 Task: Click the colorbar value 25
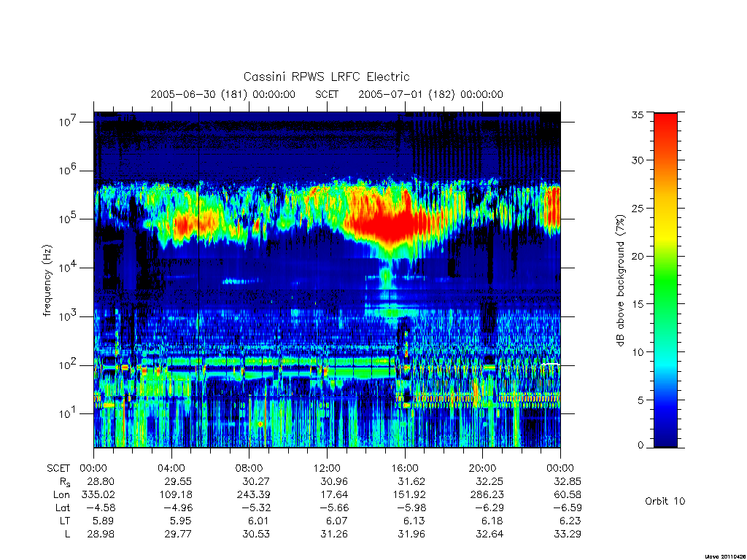(x=638, y=208)
